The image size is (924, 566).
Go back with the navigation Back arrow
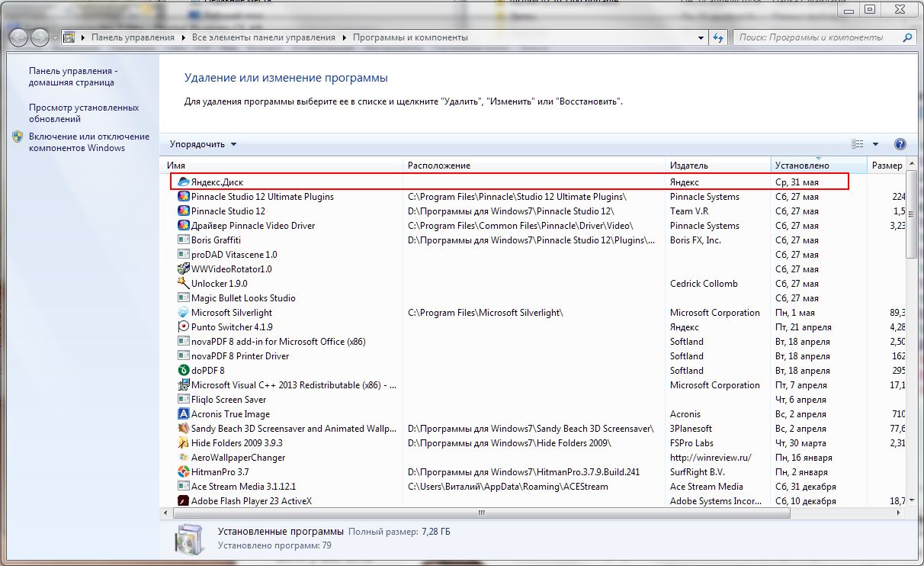[19, 37]
